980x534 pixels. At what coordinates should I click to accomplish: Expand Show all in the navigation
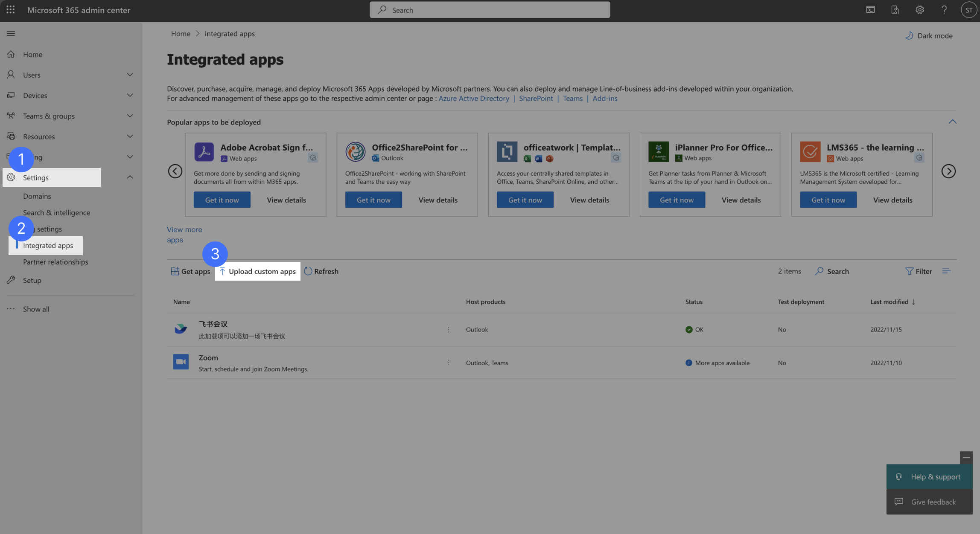click(36, 309)
